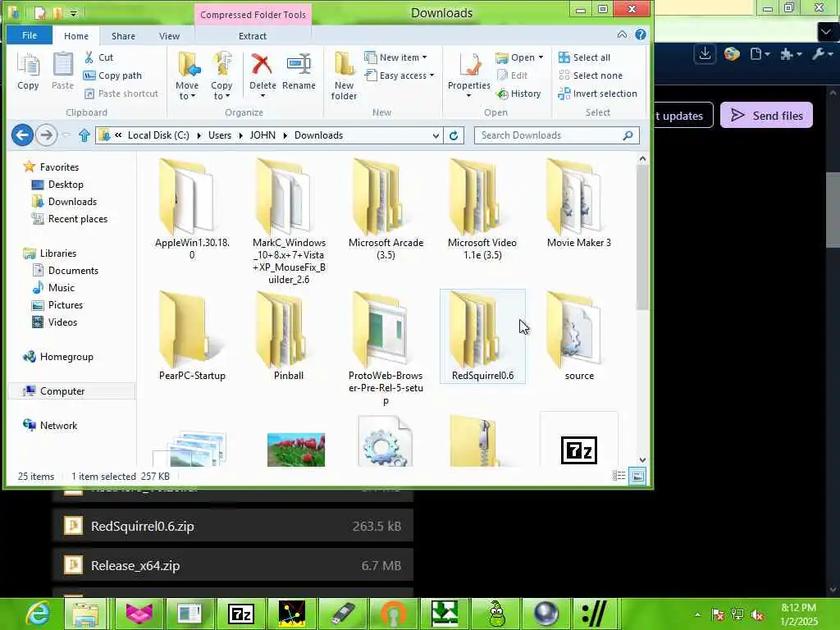Expand the Delete dropdown arrow
840x630 pixels.
pos(262,96)
